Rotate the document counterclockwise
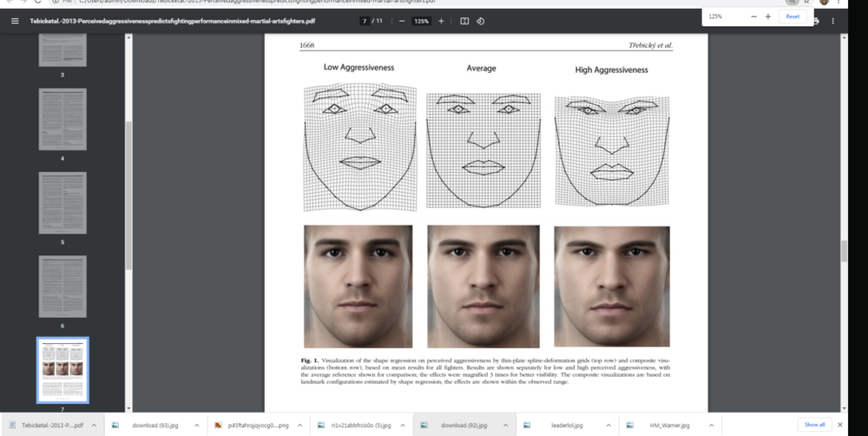The width and height of the screenshot is (868, 436). pos(481,21)
